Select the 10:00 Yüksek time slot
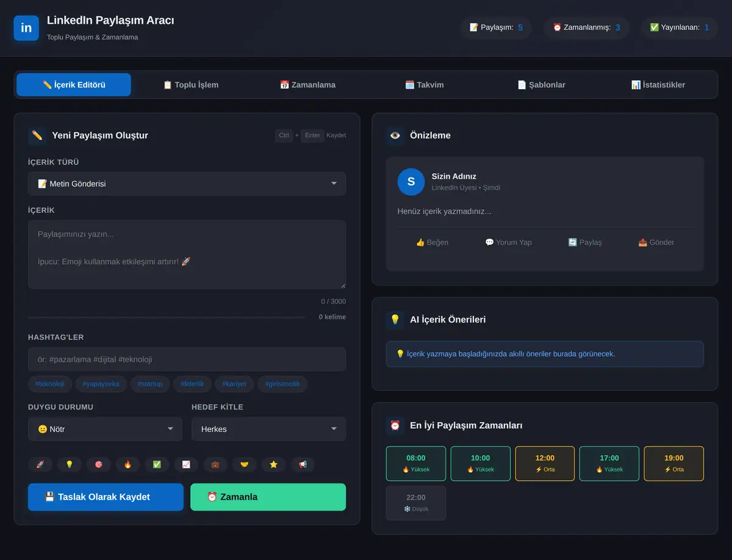This screenshot has width=732, height=560. click(x=481, y=464)
